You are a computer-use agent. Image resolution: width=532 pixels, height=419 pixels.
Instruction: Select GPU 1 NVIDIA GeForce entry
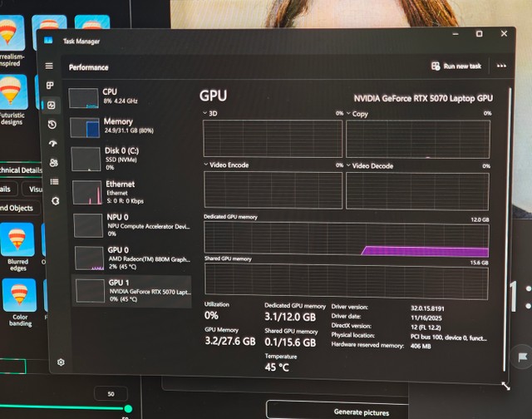131,291
